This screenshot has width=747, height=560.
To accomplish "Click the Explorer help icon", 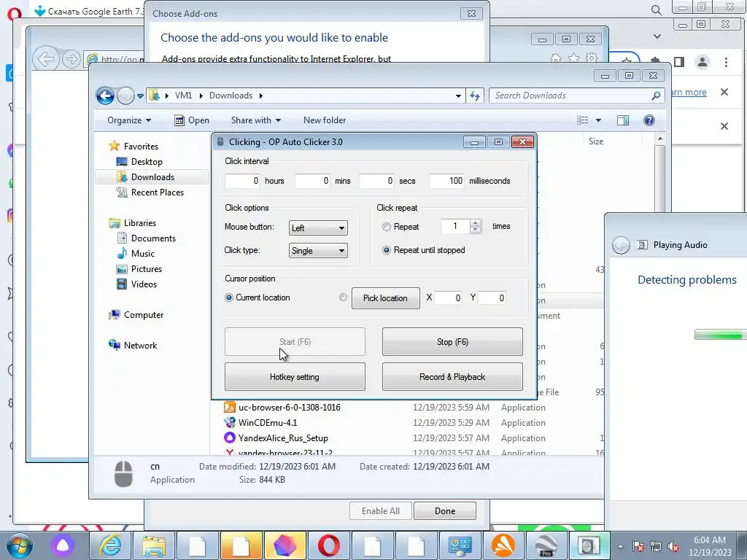I will coord(649,120).
